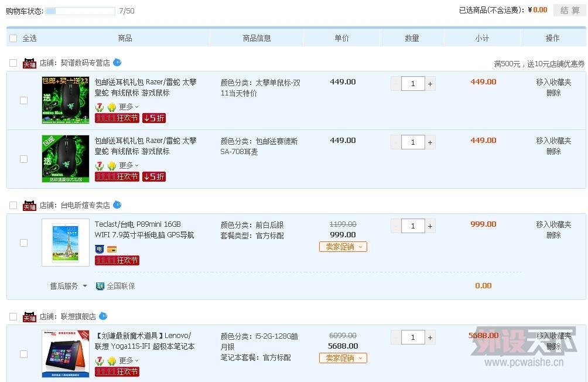Expand 更多 on the first Razer item
The width and height of the screenshot is (588, 382).
tap(129, 107)
